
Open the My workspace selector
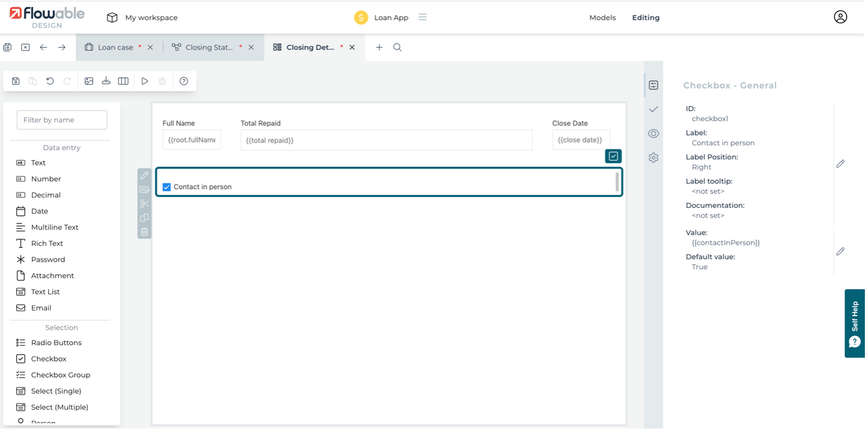point(142,18)
